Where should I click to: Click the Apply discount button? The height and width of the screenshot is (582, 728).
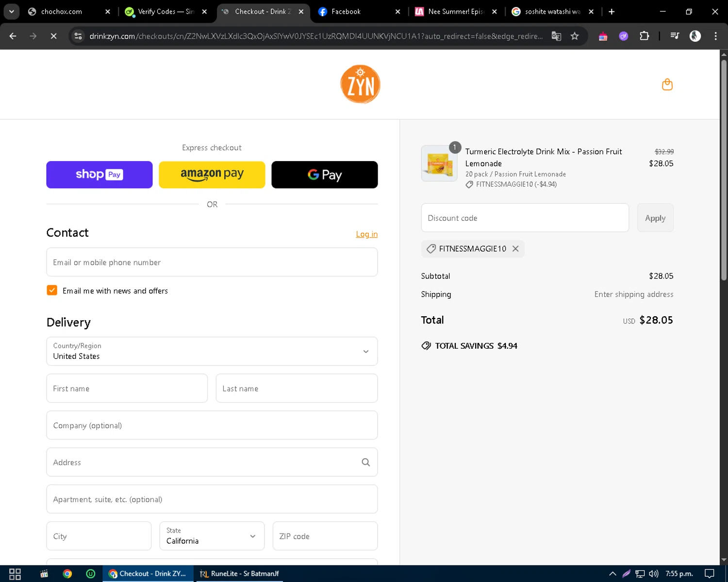tap(655, 218)
